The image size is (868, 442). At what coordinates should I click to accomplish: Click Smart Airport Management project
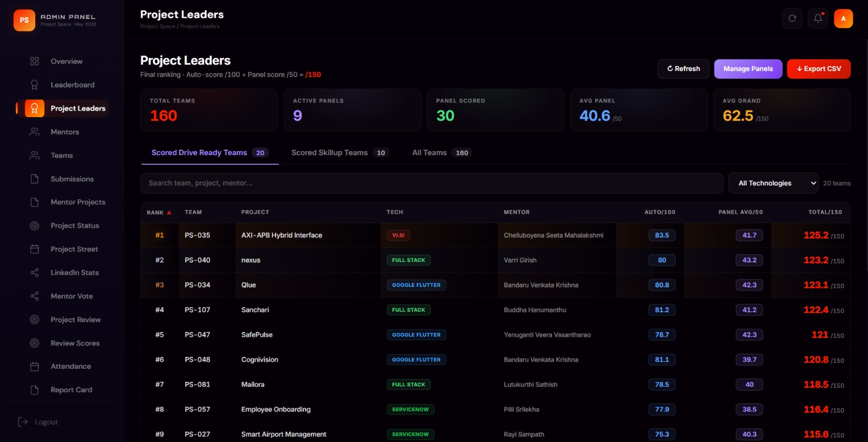(284, 434)
